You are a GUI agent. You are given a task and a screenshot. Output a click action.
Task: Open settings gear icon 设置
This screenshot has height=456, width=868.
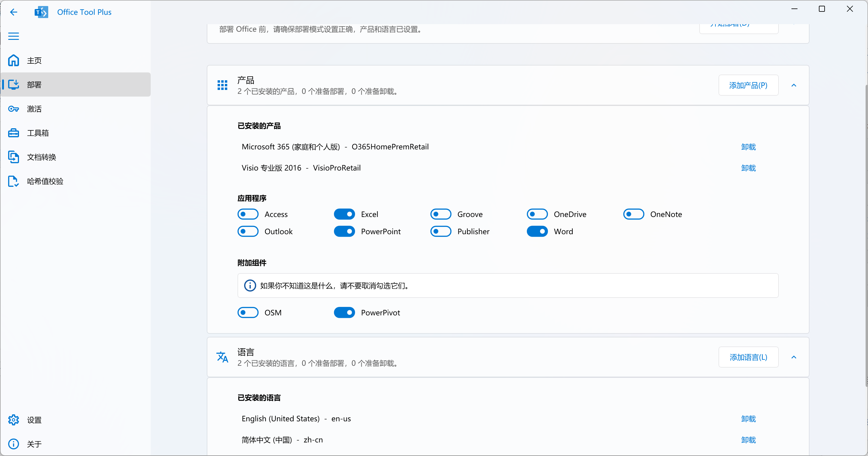[14, 420]
